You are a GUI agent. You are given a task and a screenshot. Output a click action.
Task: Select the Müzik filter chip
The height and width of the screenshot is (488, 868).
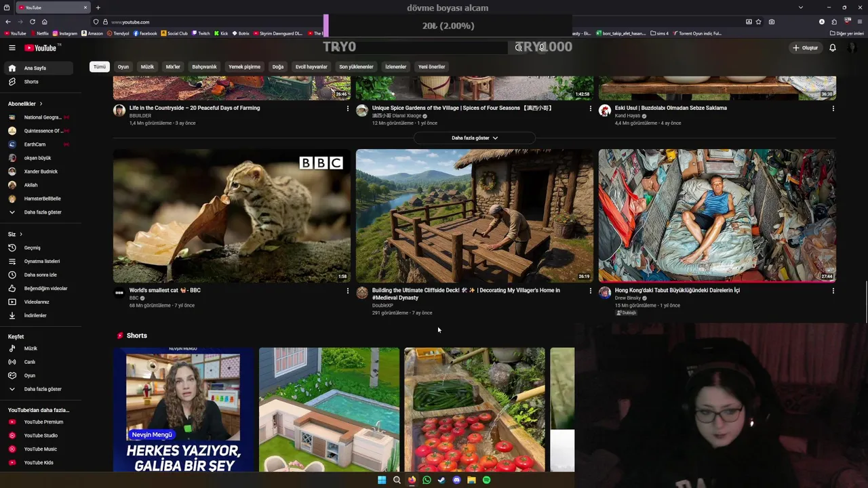[x=147, y=66]
